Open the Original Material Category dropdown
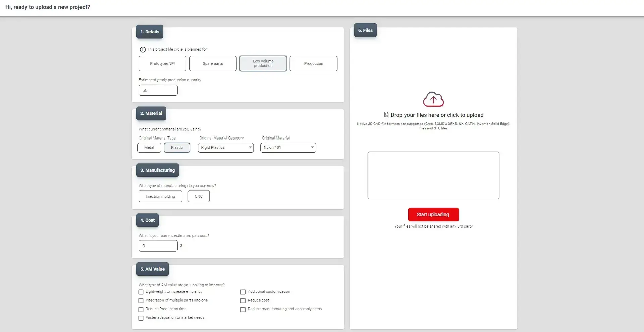 (x=225, y=148)
